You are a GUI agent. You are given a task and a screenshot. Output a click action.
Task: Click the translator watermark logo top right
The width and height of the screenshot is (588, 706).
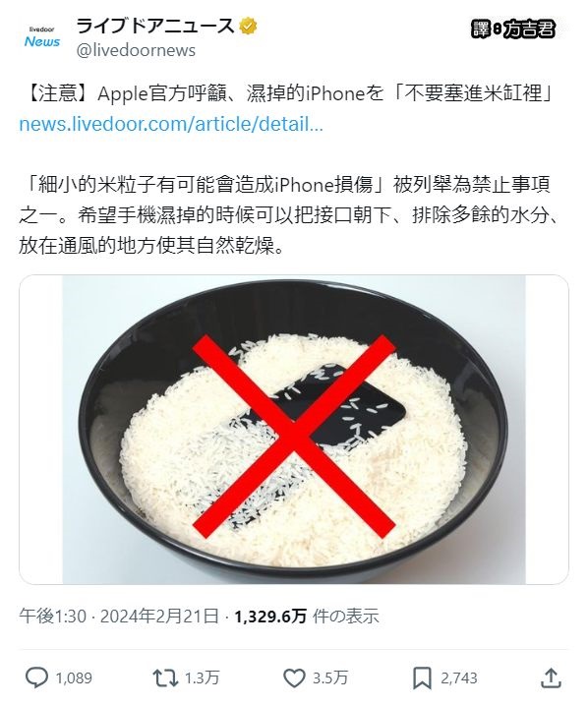point(513,29)
